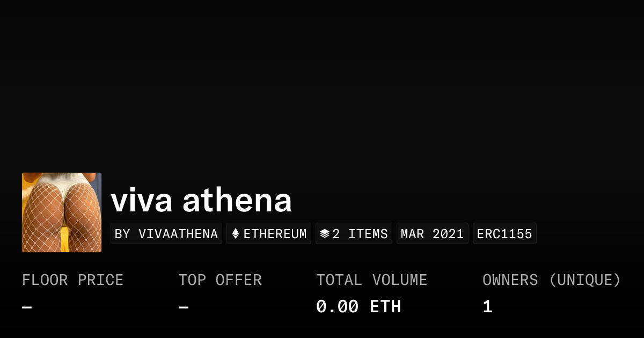Image resolution: width=644 pixels, height=338 pixels.
Task: Click the "viva athena" collection title
Action: point(201,200)
